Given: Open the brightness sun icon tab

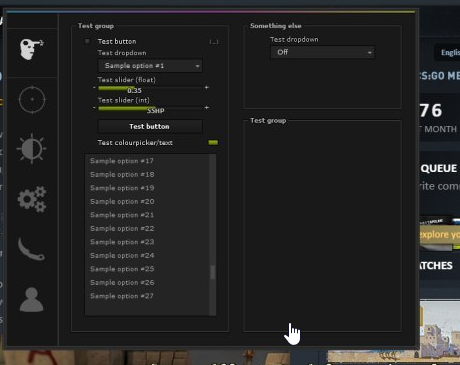Looking at the screenshot, I should [x=32, y=149].
